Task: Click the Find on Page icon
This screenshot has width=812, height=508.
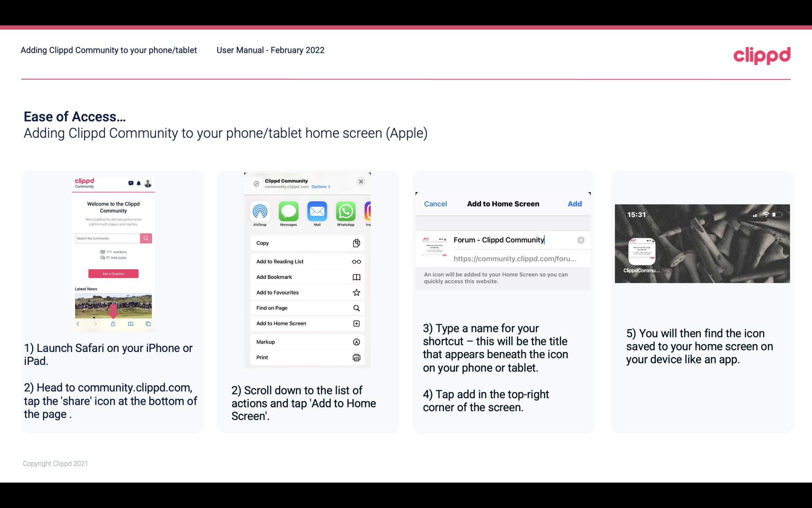Action: (x=356, y=307)
